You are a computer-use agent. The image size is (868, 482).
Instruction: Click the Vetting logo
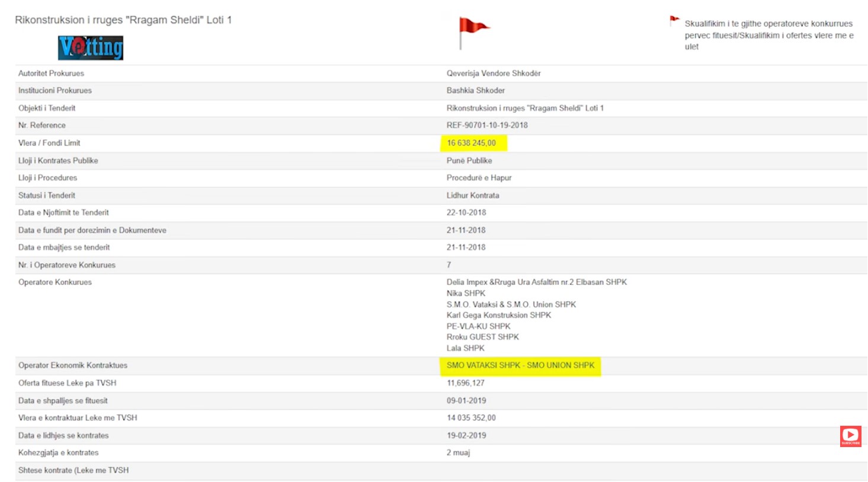point(91,48)
